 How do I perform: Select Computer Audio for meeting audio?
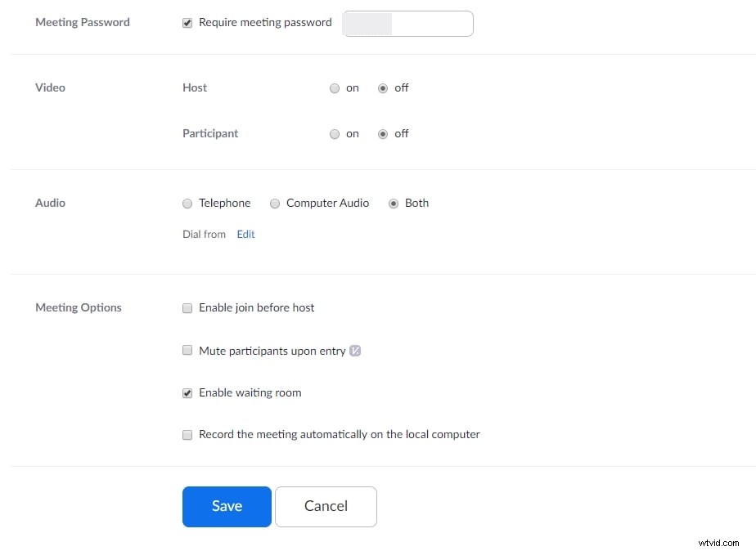coord(275,203)
